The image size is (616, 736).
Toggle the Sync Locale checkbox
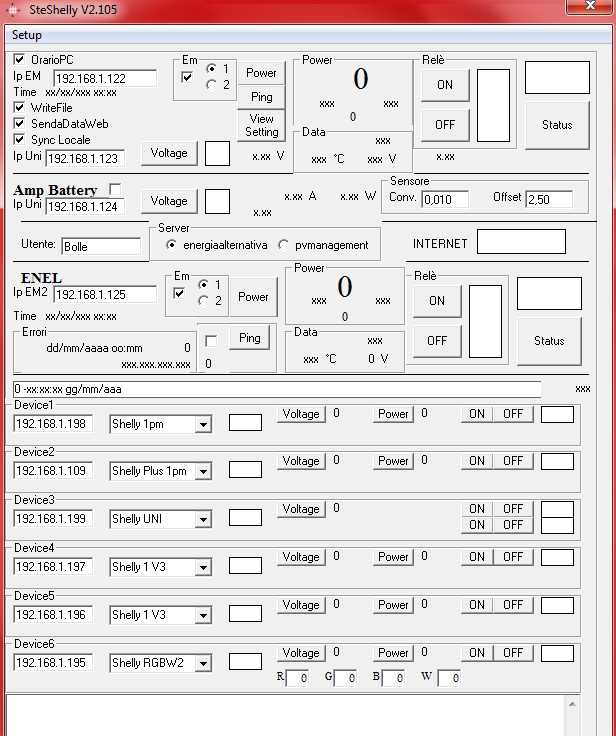point(19,139)
